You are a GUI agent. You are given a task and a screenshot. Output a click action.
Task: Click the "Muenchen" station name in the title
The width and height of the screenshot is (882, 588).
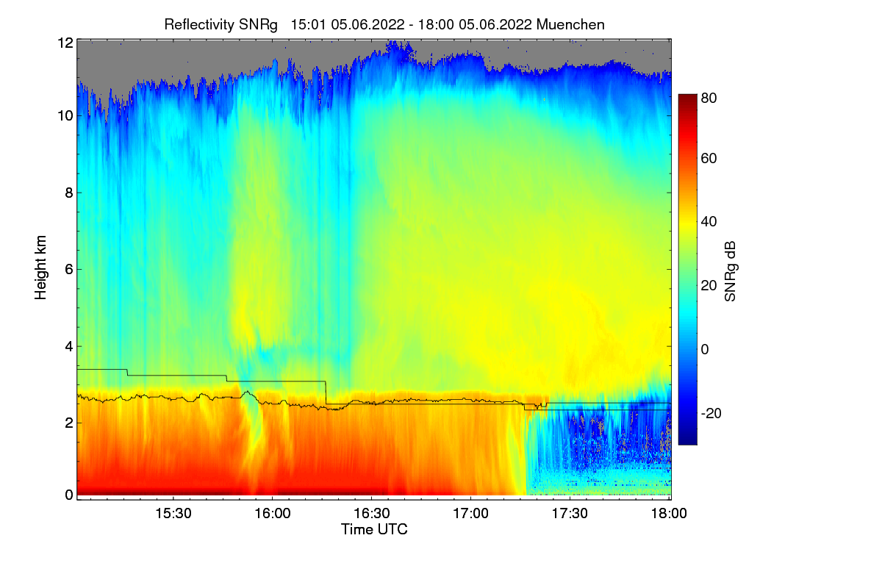click(571, 24)
